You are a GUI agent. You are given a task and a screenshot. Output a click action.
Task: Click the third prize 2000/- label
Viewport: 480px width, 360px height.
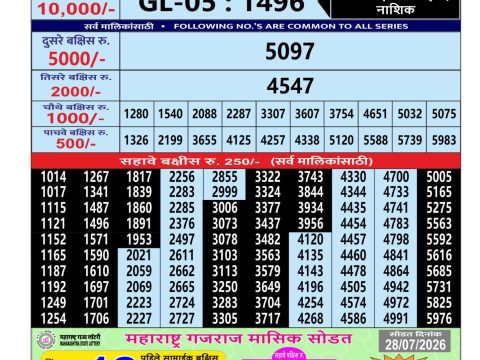point(76,91)
